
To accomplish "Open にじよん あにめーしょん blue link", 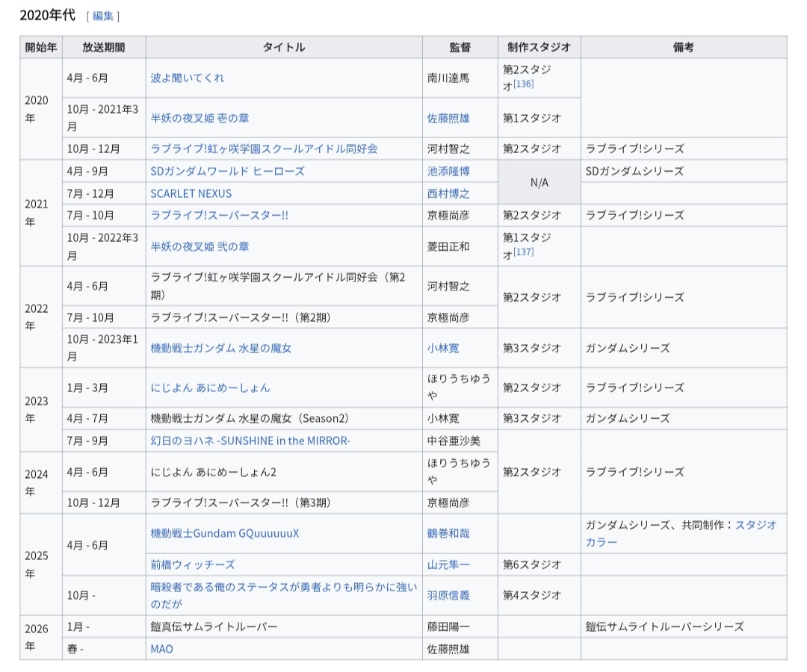I will pyautogui.click(x=210, y=388).
